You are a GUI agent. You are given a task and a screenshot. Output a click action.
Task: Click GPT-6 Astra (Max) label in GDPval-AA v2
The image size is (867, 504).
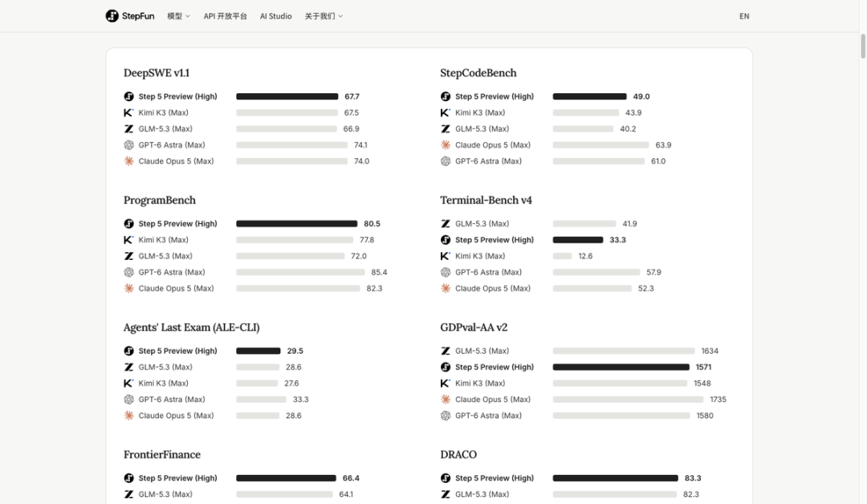(488, 415)
